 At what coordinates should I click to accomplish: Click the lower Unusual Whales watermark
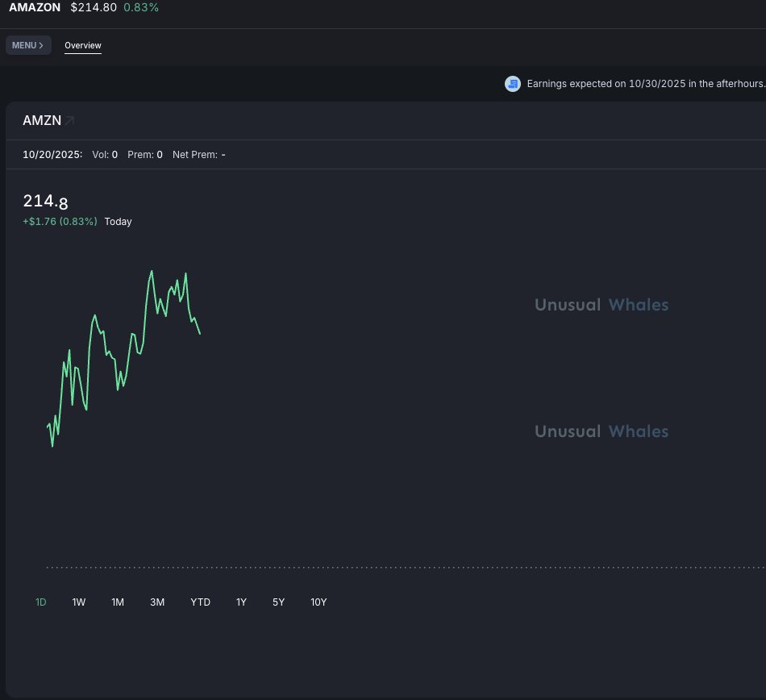(x=602, y=431)
